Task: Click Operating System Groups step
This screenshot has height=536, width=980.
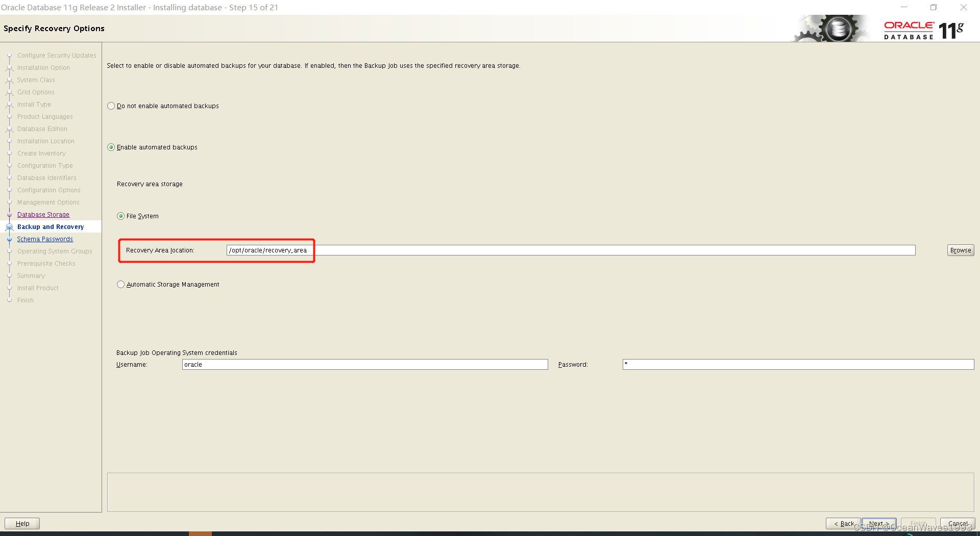Action: coord(55,251)
